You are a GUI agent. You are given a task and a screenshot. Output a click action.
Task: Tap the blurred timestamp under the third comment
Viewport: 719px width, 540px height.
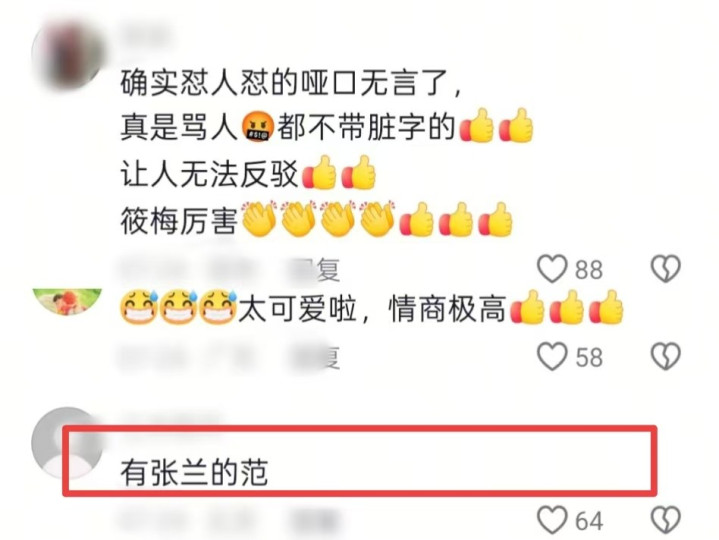[152, 521]
